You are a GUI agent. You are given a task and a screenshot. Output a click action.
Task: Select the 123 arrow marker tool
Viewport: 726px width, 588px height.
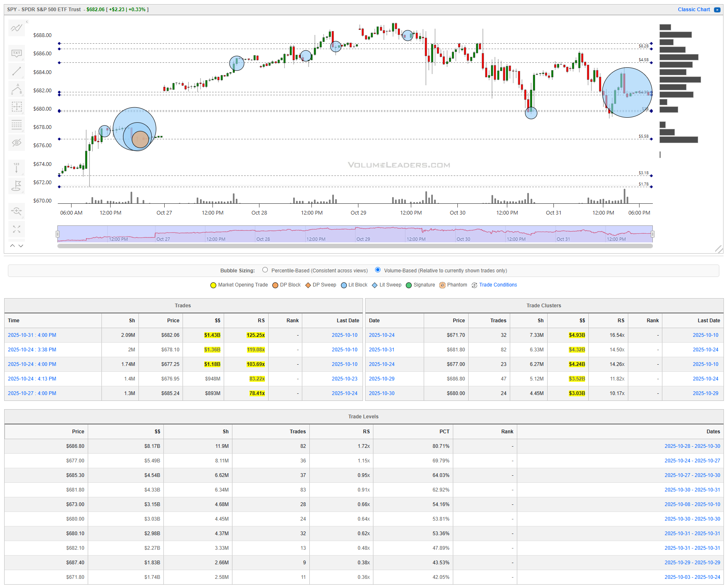(17, 168)
